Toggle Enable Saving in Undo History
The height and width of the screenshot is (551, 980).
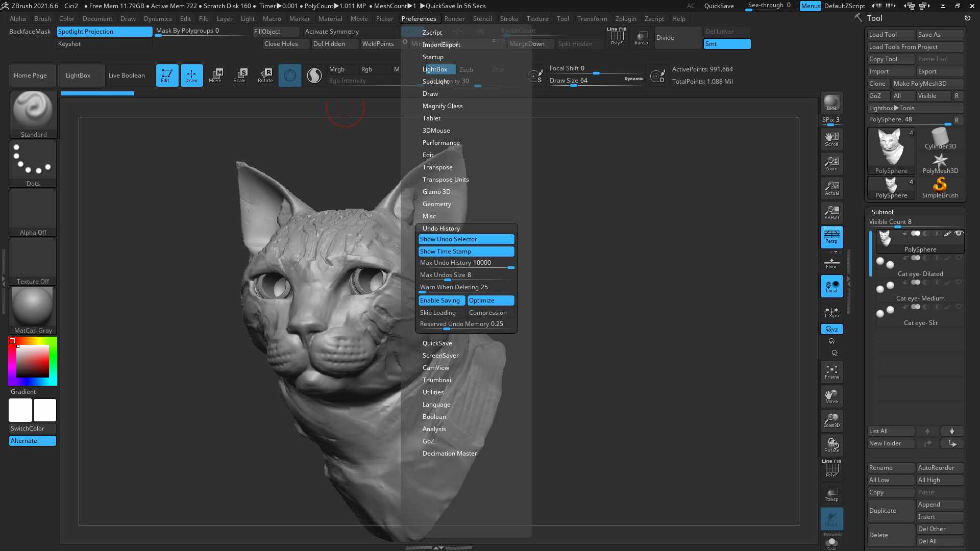(442, 300)
